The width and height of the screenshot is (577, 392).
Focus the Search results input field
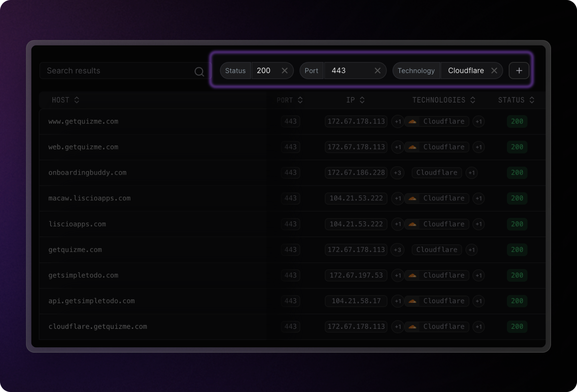125,71
